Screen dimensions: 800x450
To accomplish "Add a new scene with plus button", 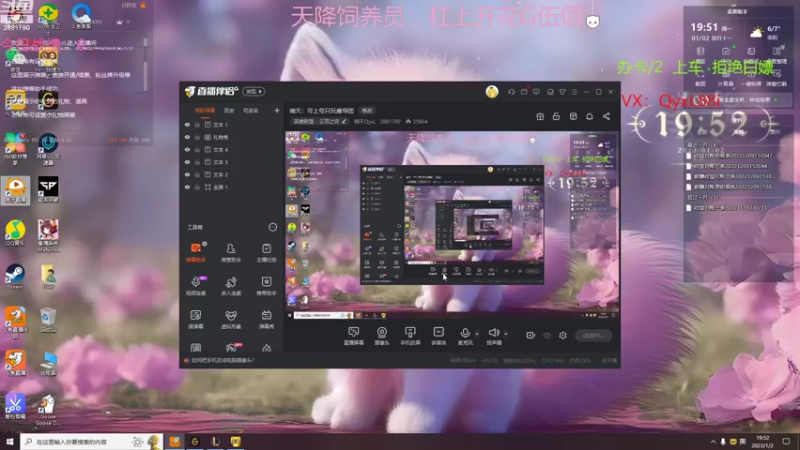I will click(277, 110).
